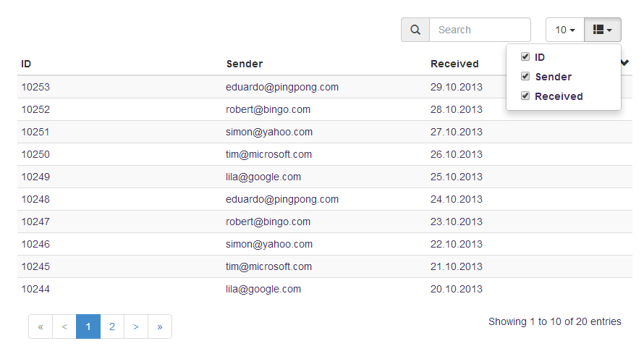Image resolution: width=644 pixels, height=354 pixels.
Task: Switch to page 2
Action: coord(112,326)
